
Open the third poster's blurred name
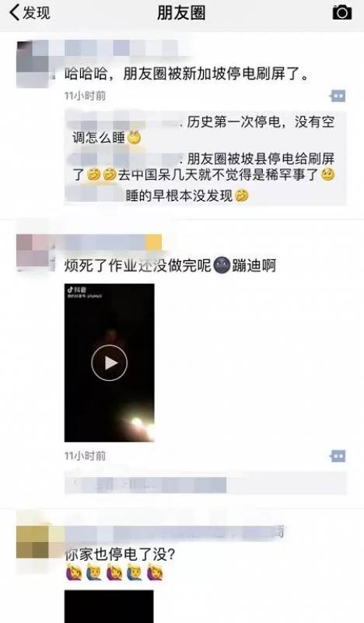point(174,533)
